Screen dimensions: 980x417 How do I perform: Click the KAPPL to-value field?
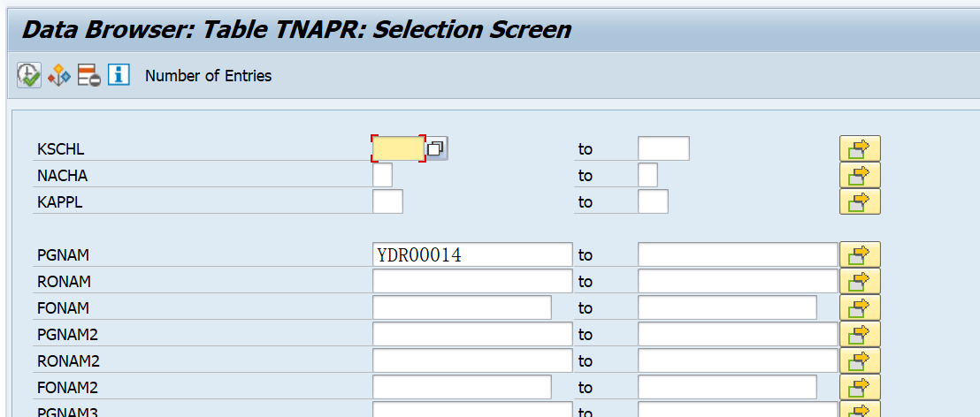tap(653, 201)
